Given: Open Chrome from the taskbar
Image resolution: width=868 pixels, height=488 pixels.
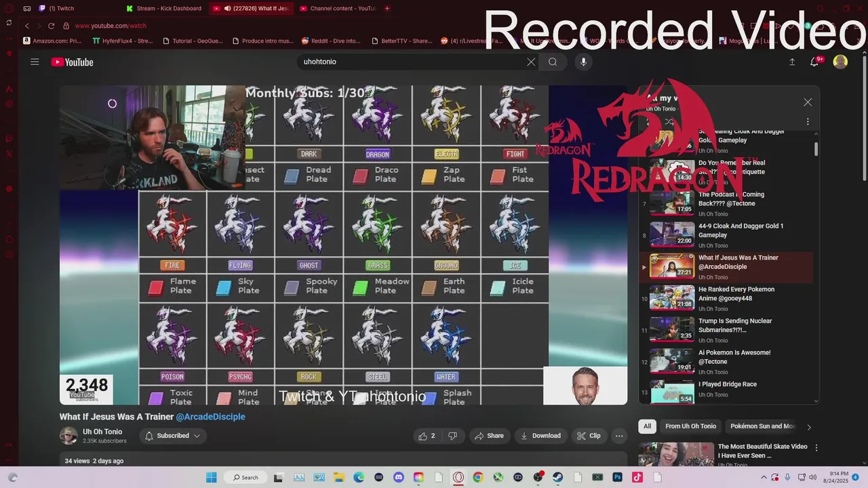Looking at the screenshot, I should [478, 477].
